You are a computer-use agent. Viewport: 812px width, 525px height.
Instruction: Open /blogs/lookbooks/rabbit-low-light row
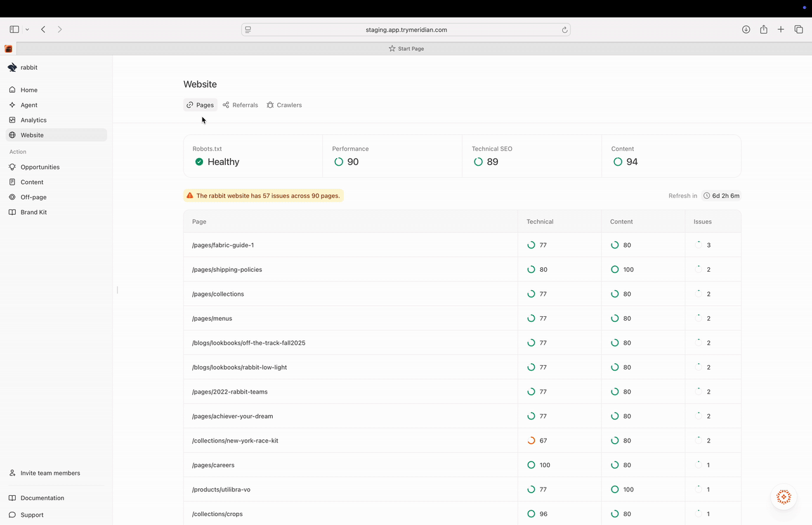[x=462, y=367]
